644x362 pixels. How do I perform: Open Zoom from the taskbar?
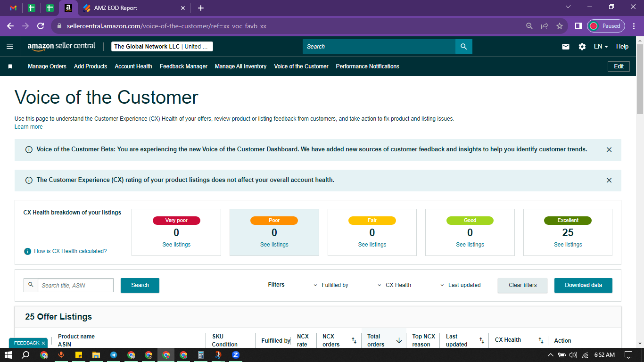236,355
